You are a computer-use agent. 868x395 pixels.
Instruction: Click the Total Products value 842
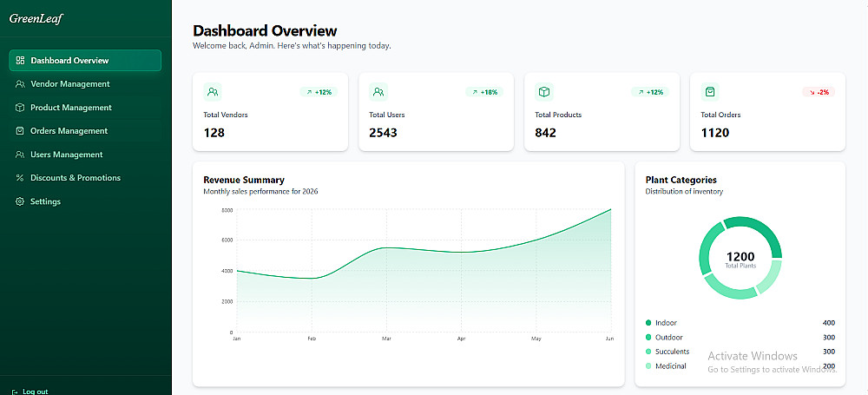[545, 133]
